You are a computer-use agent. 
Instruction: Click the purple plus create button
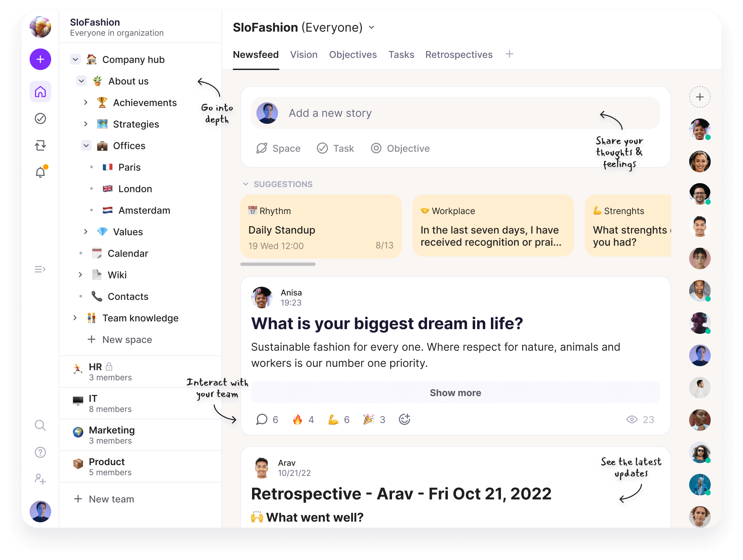coord(40,60)
